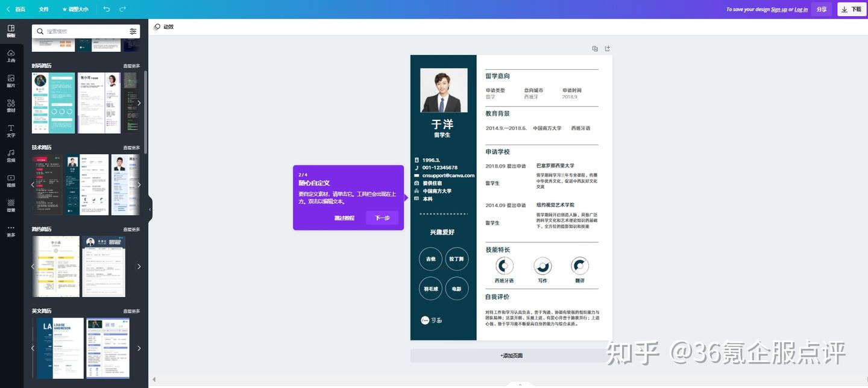Click the Sign up link in top bar
The image size is (868, 388).
pos(778,8)
